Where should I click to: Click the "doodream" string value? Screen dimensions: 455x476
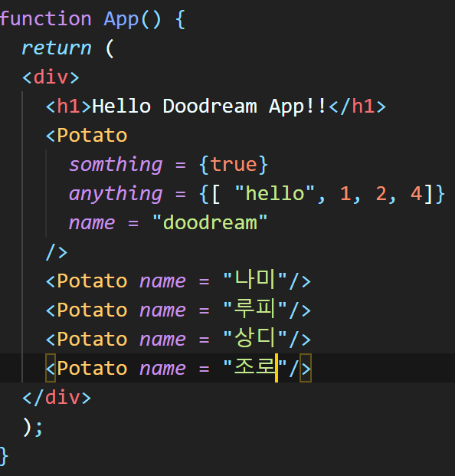tap(210, 222)
